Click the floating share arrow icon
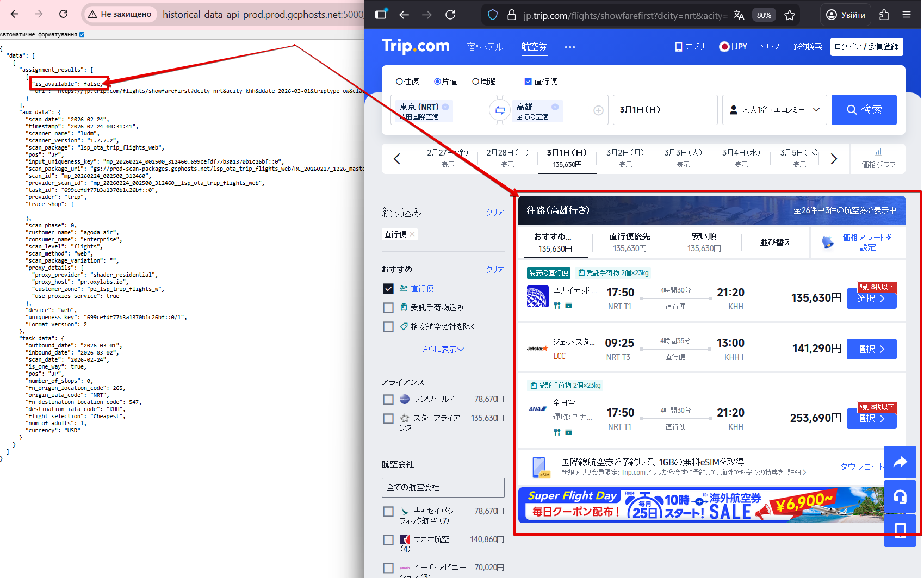 point(900,462)
